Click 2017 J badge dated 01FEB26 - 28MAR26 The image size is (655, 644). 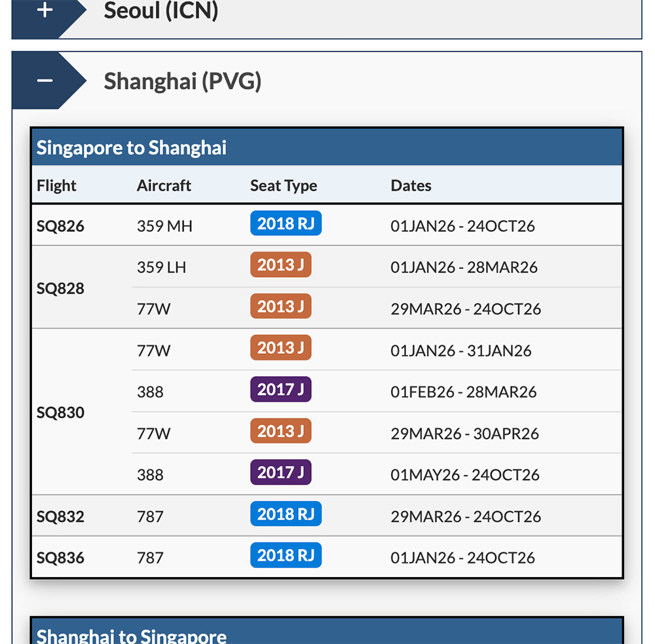(x=280, y=390)
